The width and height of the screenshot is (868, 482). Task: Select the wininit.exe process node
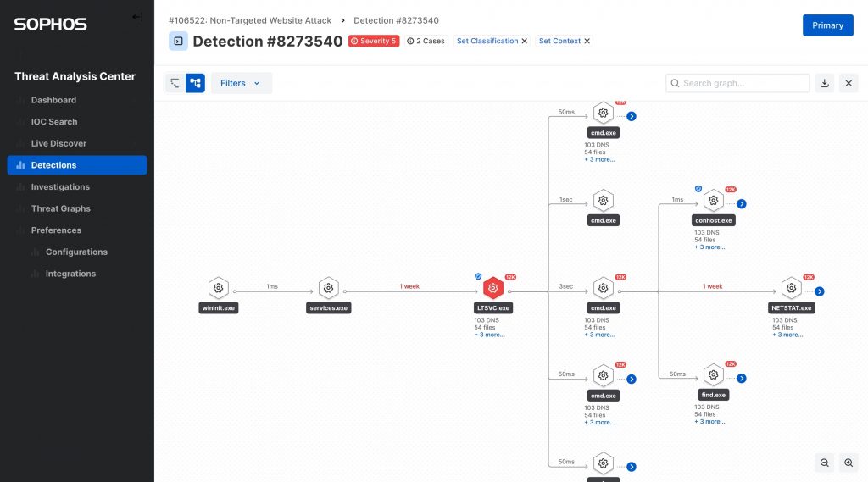coord(219,288)
